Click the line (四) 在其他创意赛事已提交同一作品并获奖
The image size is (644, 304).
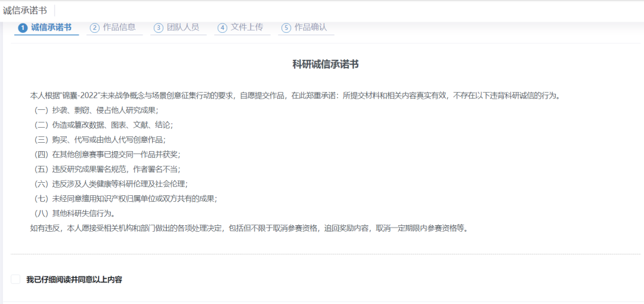pos(106,155)
